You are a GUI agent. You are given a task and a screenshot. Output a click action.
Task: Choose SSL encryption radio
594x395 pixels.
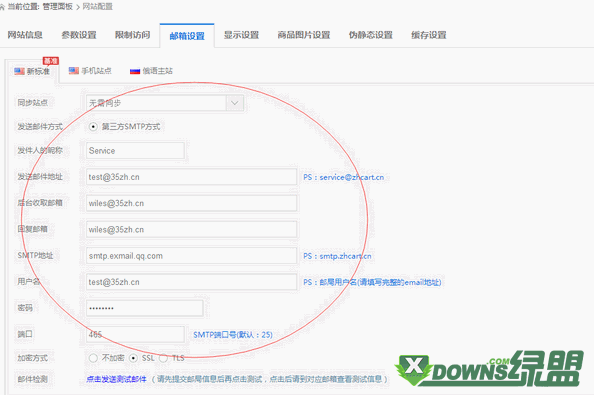click(x=133, y=358)
